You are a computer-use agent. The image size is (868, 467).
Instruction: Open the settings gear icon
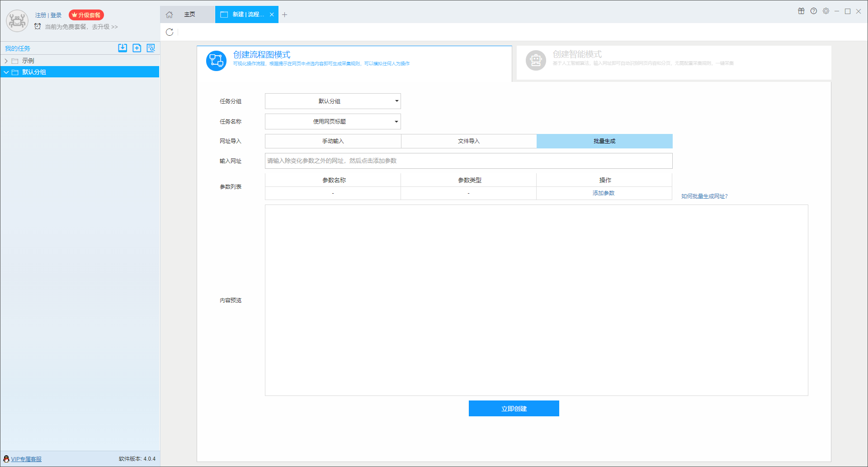click(826, 11)
